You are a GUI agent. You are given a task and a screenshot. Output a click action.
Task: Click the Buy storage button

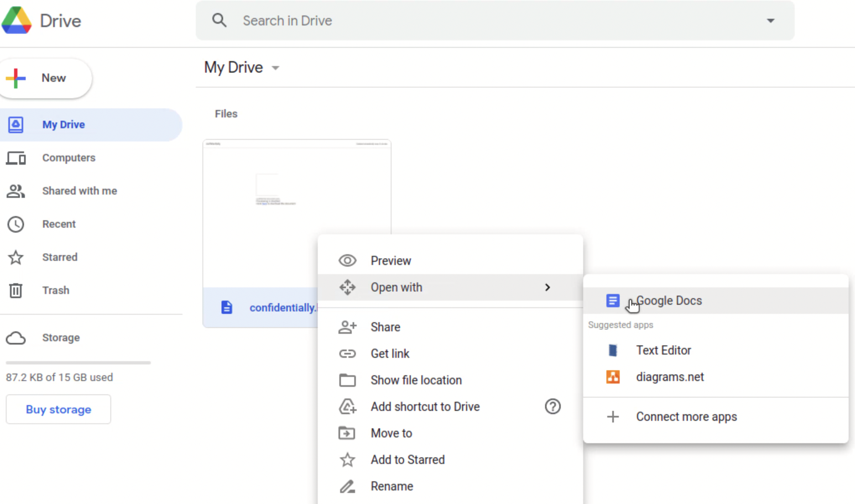point(59,410)
